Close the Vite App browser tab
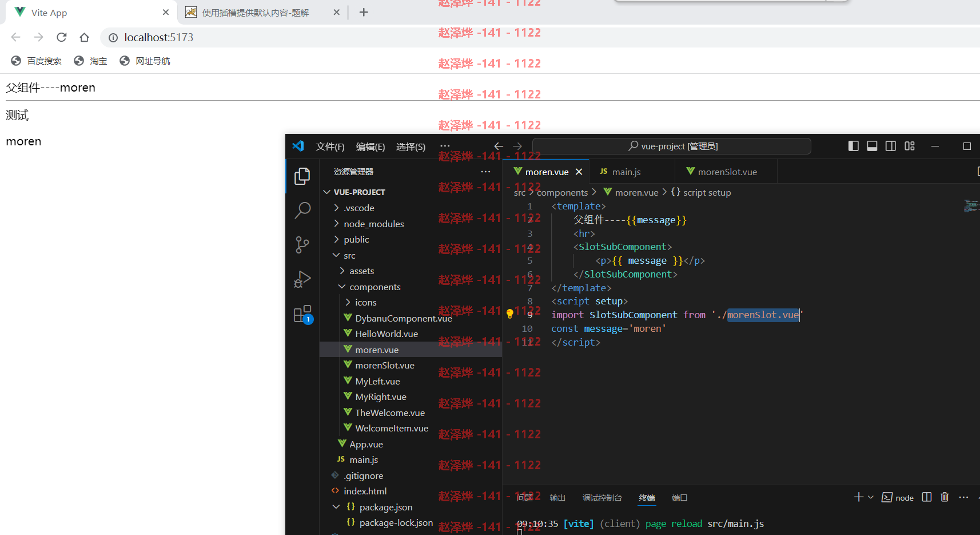 click(166, 12)
